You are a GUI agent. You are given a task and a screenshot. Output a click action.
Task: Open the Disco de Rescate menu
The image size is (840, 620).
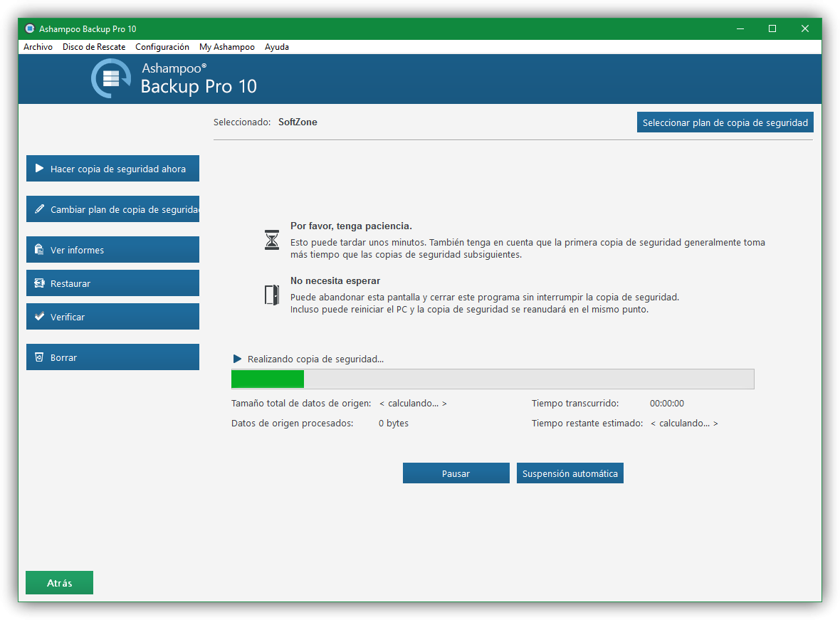pyautogui.click(x=94, y=46)
